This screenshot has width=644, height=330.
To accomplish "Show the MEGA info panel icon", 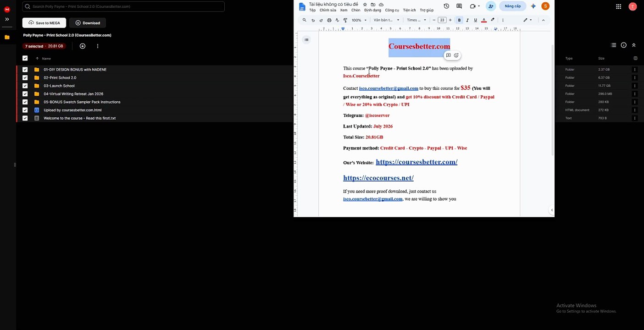I will click(624, 45).
